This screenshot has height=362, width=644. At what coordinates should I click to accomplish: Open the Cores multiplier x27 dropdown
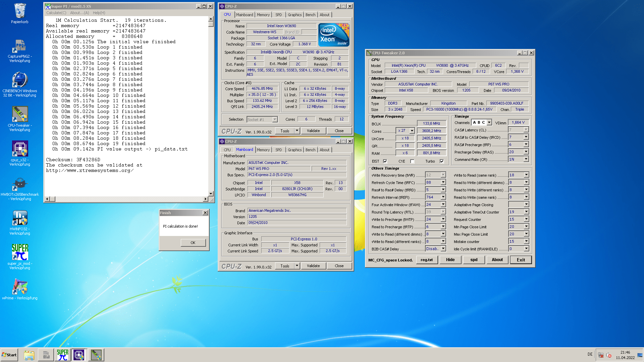click(412, 131)
